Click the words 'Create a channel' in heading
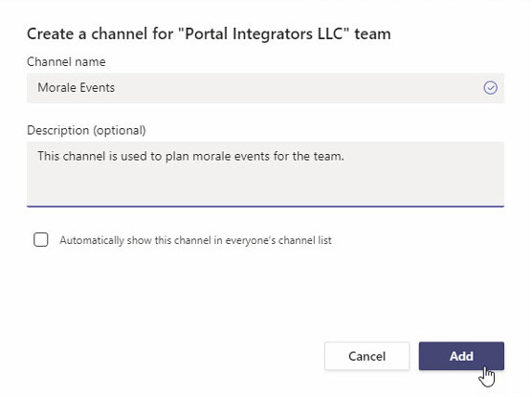The image size is (532, 397). pyautogui.click(x=87, y=33)
